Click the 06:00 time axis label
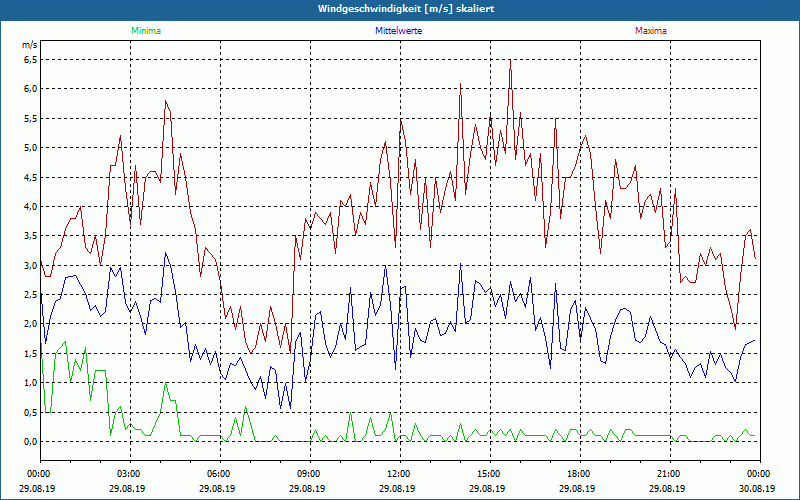 (x=220, y=473)
